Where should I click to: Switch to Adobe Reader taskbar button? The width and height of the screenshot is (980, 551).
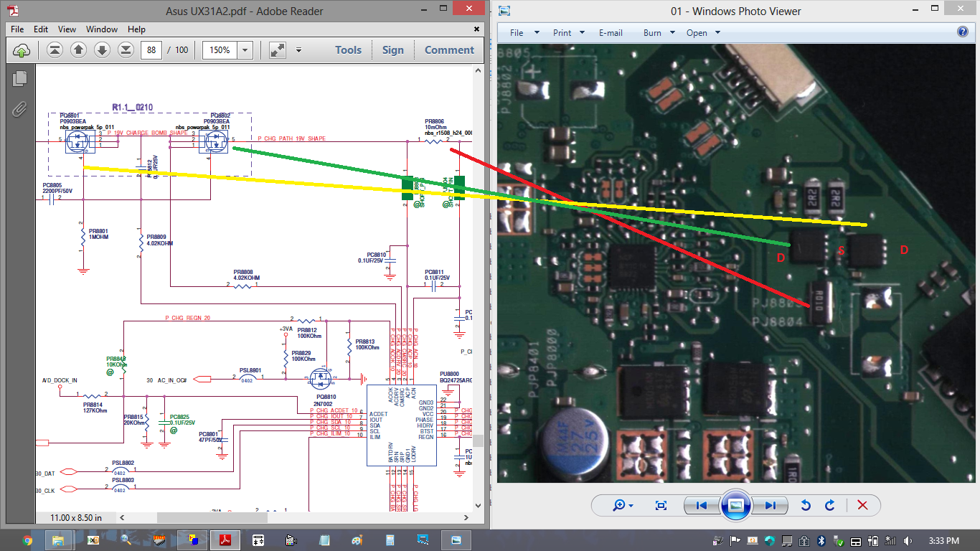tap(225, 540)
